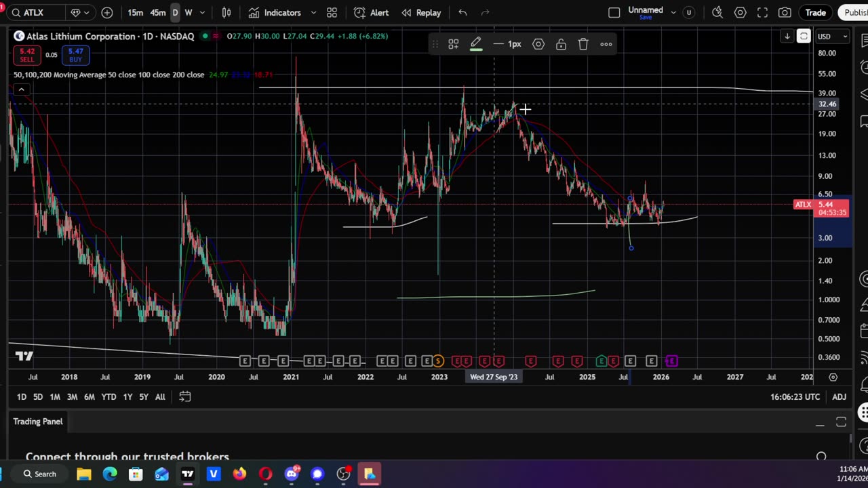
Task: Click the blue BUY 5.47 button
Action: [75, 55]
